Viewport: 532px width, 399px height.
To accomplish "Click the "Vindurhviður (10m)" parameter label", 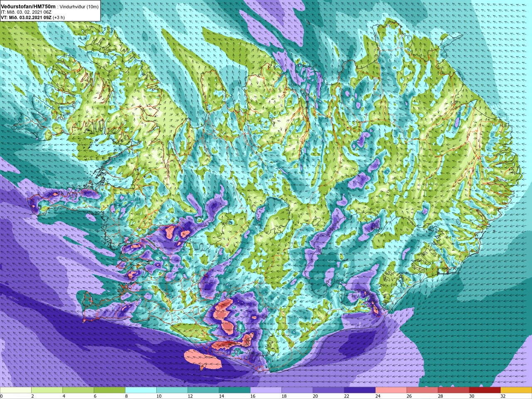I will [x=80, y=7].
